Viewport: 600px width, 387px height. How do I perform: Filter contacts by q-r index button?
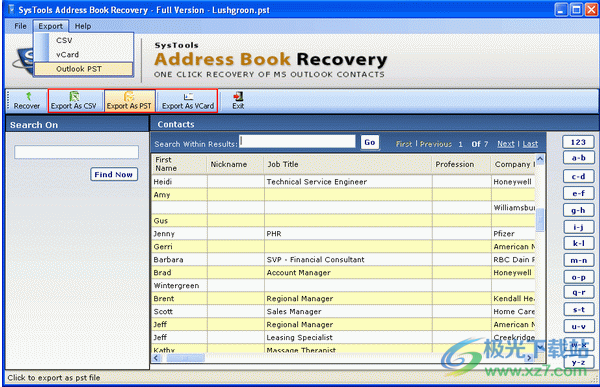click(579, 292)
